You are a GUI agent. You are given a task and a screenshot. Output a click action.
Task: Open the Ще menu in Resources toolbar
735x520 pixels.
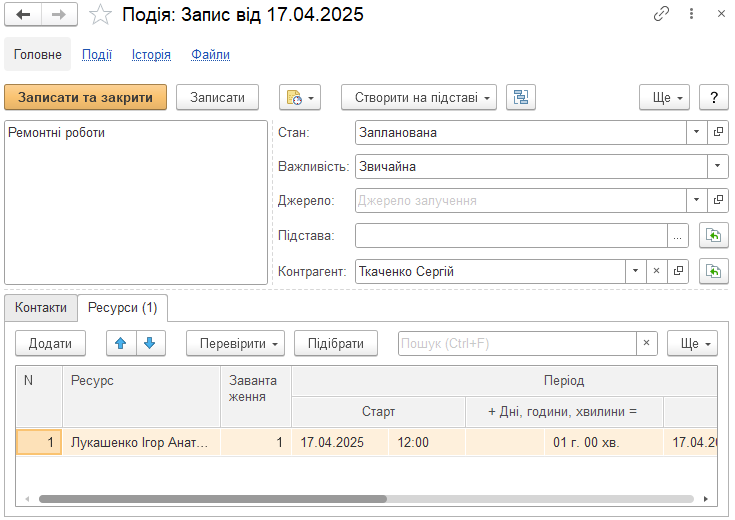pos(692,343)
